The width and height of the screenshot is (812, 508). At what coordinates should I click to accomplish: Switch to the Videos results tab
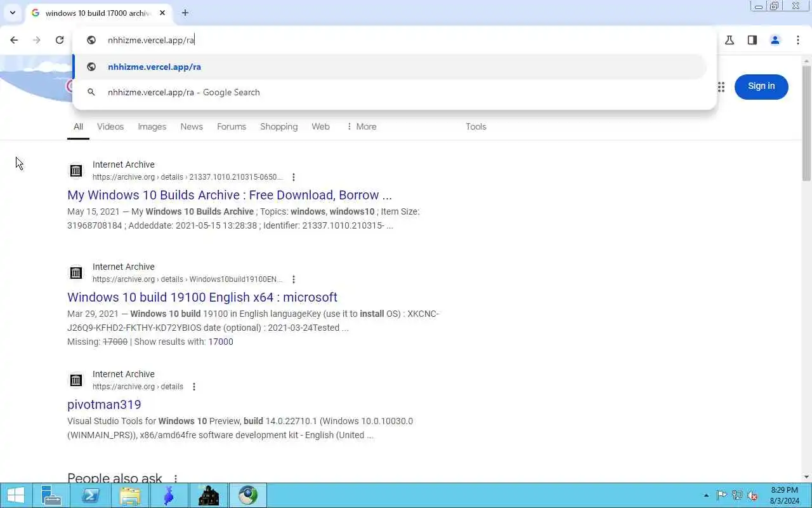(x=110, y=126)
